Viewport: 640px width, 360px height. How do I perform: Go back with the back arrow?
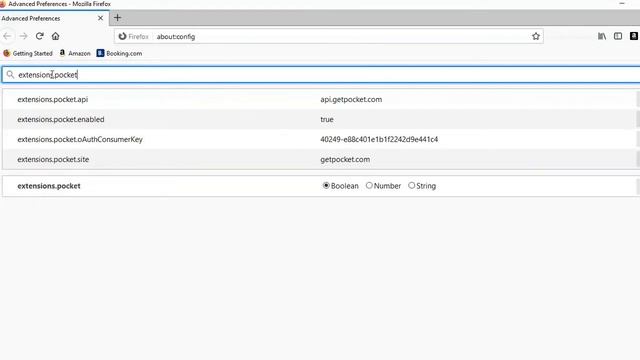(x=7, y=36)
